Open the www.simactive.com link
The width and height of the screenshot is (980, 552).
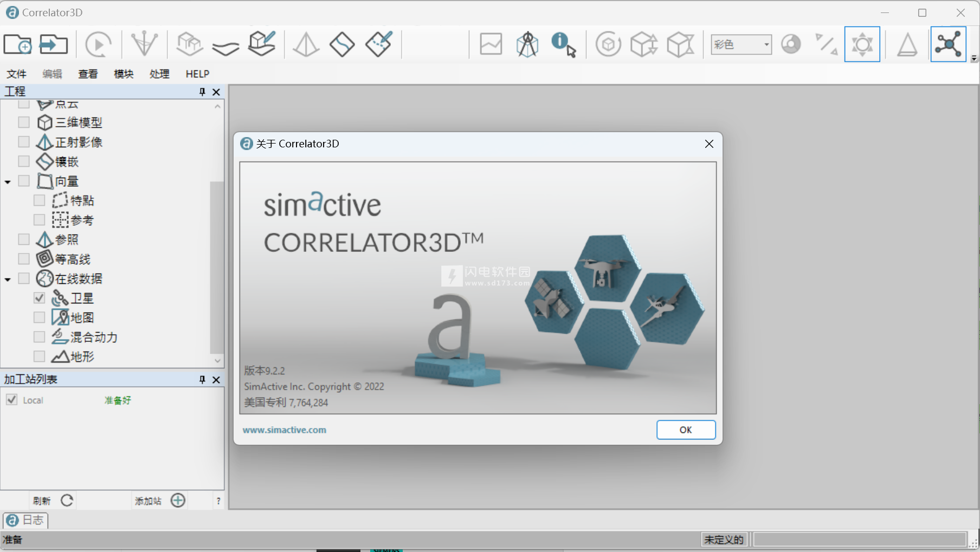tap(284, 430)
